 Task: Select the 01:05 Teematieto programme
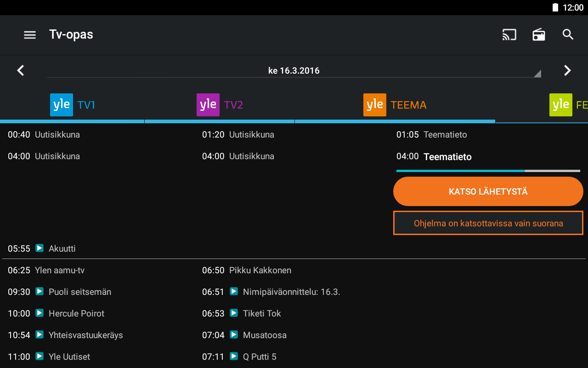coord(432,135)
